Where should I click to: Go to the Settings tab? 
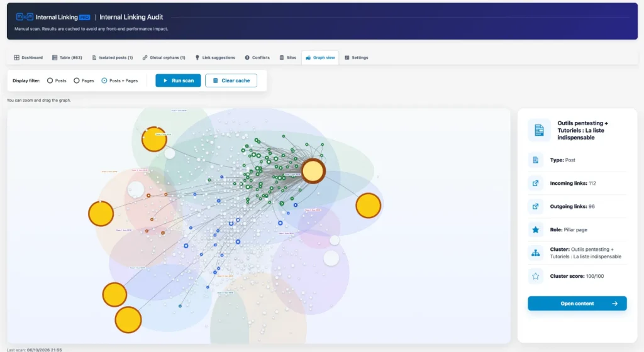[x=356, y=58]
